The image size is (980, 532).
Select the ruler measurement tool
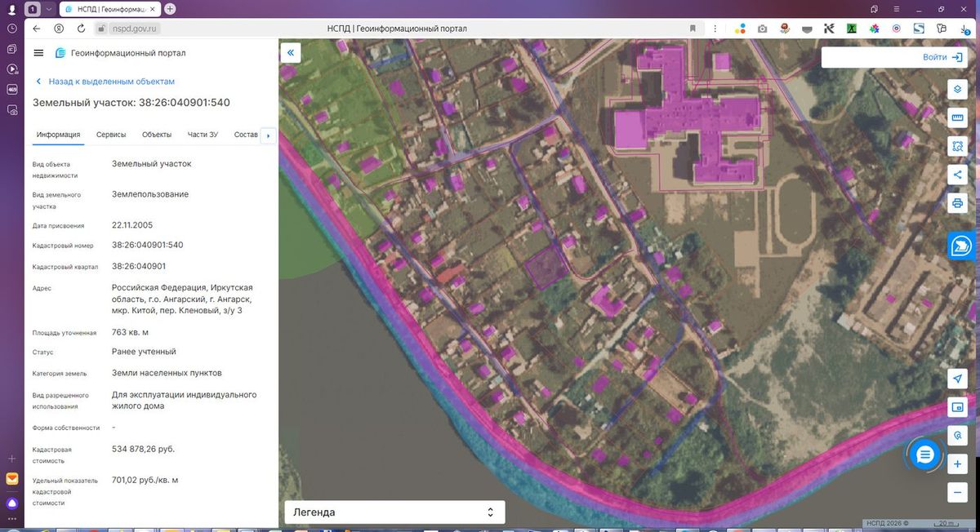click(x=957, y=117)
